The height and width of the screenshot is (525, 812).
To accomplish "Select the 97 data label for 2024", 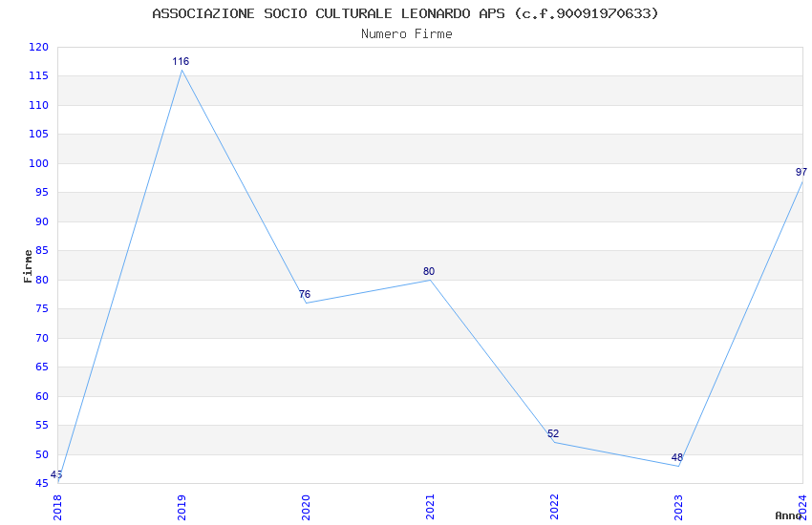I will point(801,172).
